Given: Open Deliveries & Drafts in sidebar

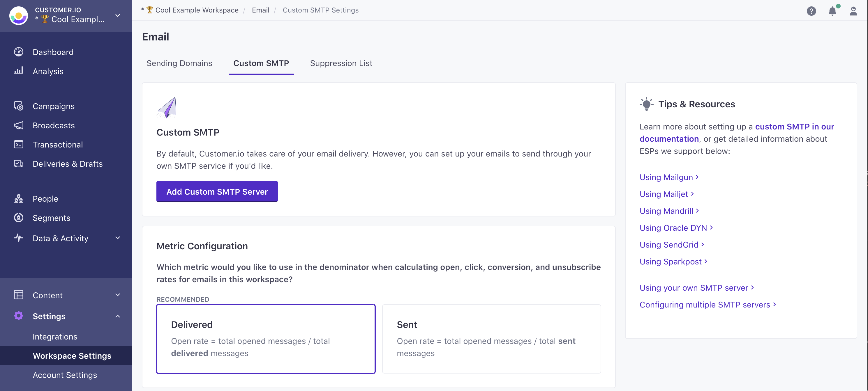Looking at the screenshot, I should click(67, 164).
